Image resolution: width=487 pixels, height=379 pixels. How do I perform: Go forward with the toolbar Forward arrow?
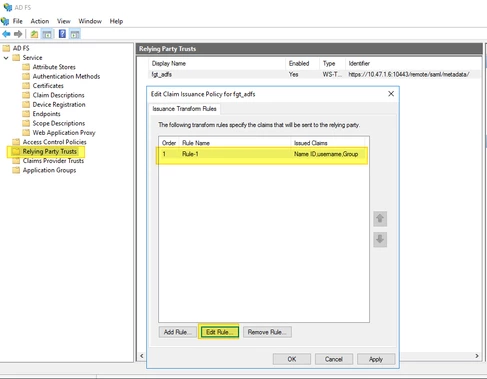pos(18,34)
